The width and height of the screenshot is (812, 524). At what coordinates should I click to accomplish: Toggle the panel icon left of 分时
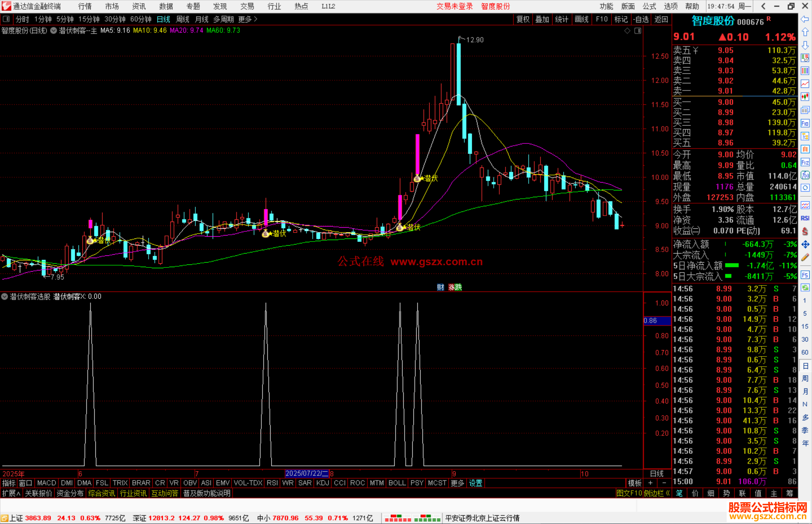(x=6, y=19)
